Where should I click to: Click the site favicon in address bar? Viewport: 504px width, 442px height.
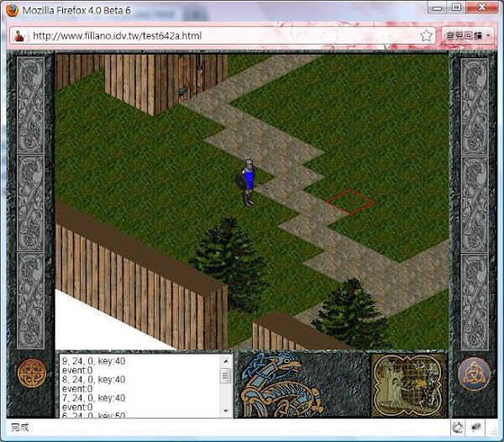(x=20, y=35)
